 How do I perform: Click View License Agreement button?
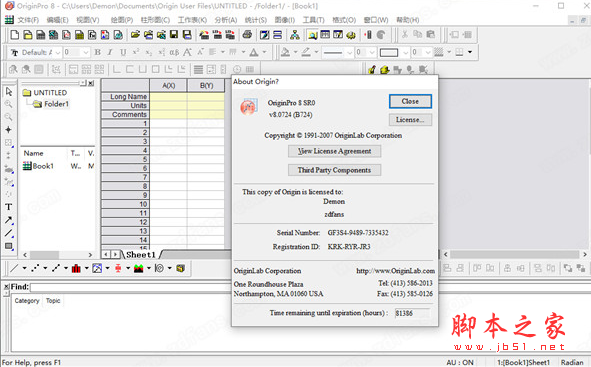coord(334,151)
